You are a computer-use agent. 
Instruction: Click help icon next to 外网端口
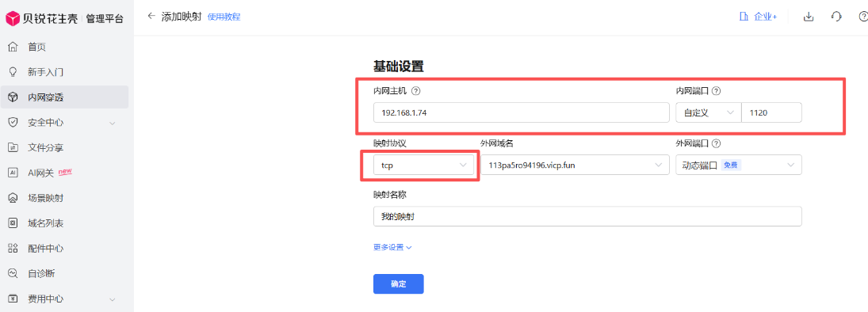716,143
